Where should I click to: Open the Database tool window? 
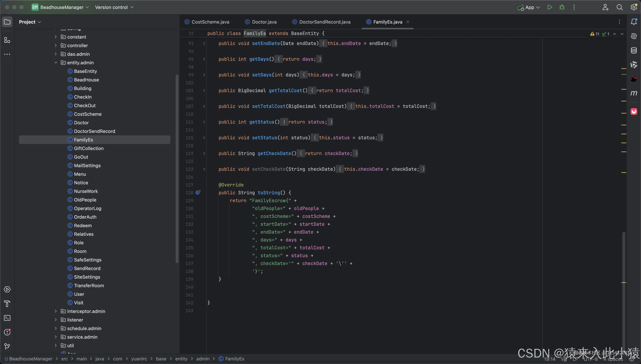(x=634, y=51)
